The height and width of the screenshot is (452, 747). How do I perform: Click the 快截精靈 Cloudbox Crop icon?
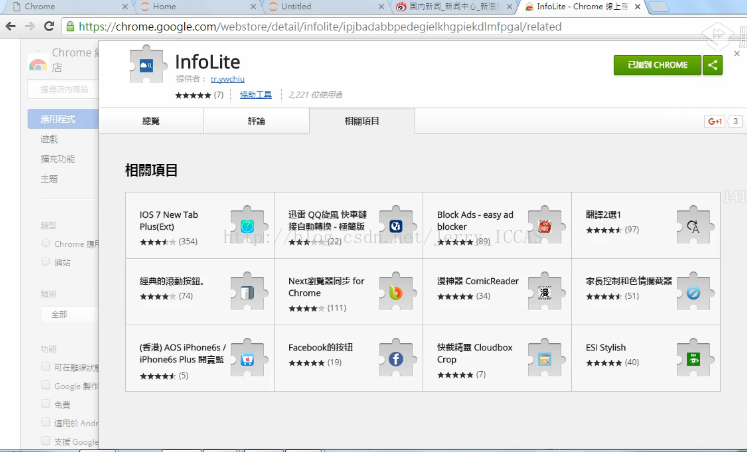[x=545, y=358]
